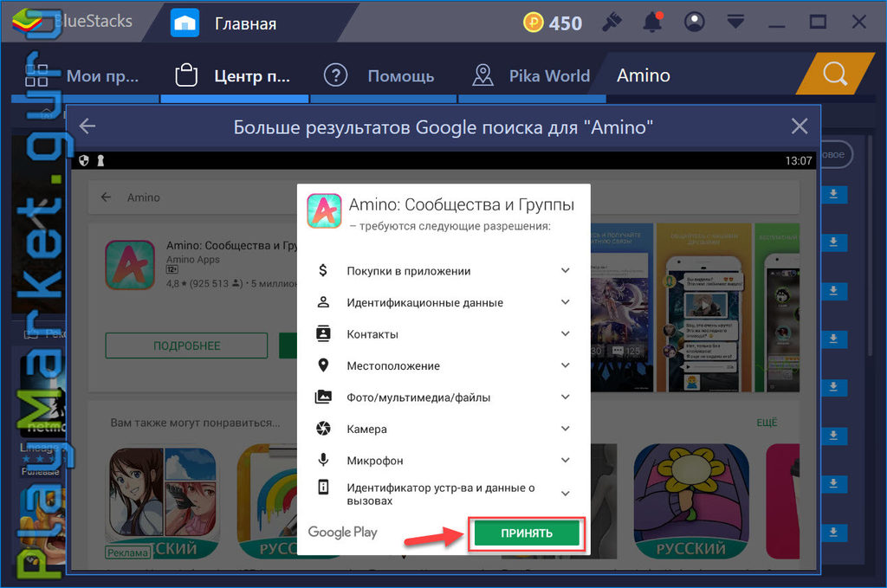Click the photos media files icon

(323, 397)
